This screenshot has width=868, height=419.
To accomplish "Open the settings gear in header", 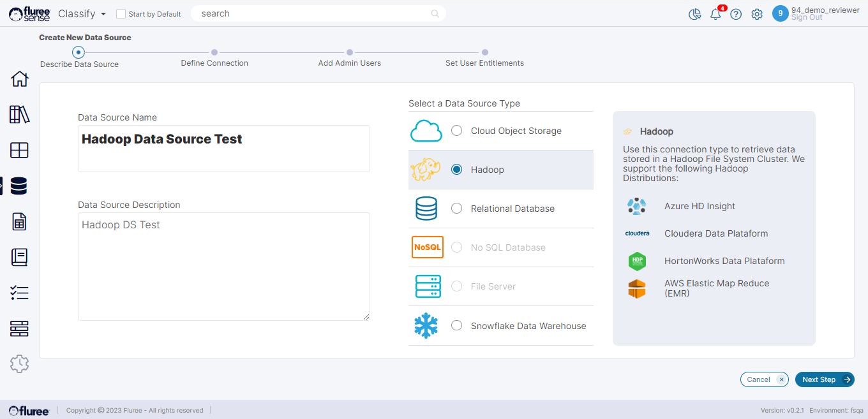I will (x=757, y=14).
